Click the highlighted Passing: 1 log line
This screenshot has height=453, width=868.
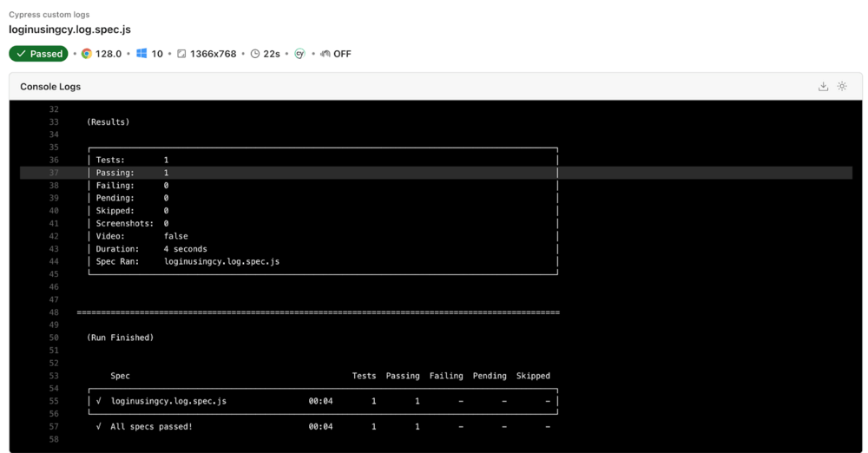tap(436, 173)
